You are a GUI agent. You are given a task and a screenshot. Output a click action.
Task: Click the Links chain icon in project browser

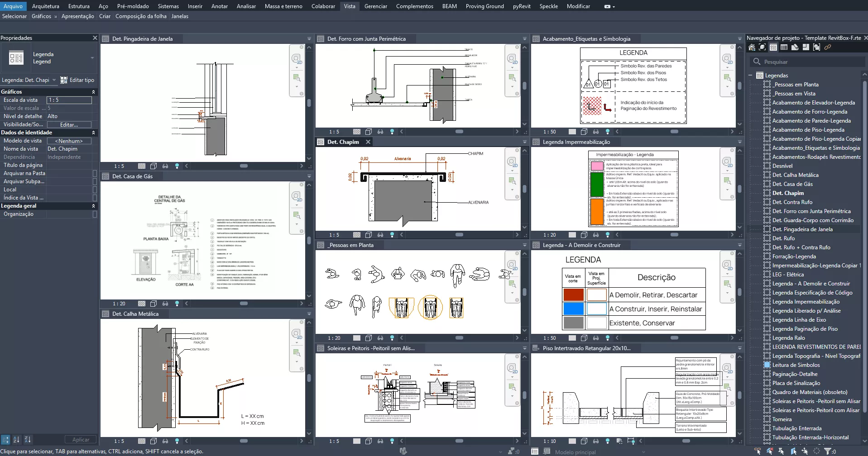(827, 47)
